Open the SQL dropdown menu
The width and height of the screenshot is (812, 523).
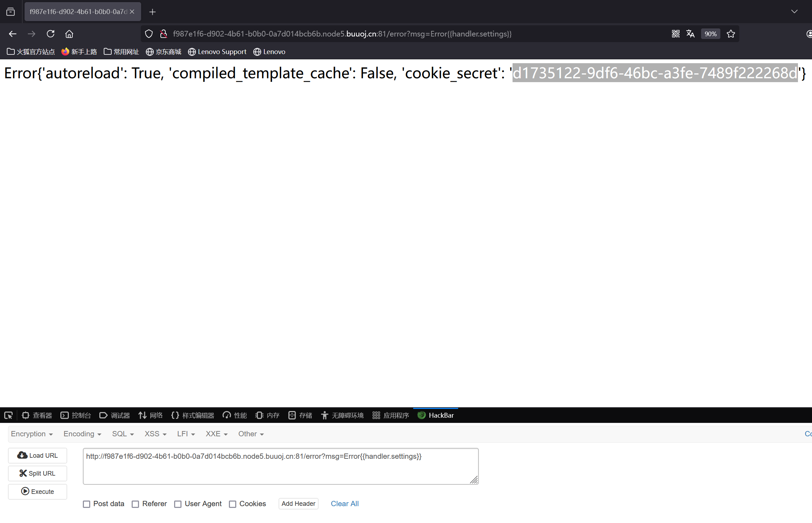tap(123, 434)
